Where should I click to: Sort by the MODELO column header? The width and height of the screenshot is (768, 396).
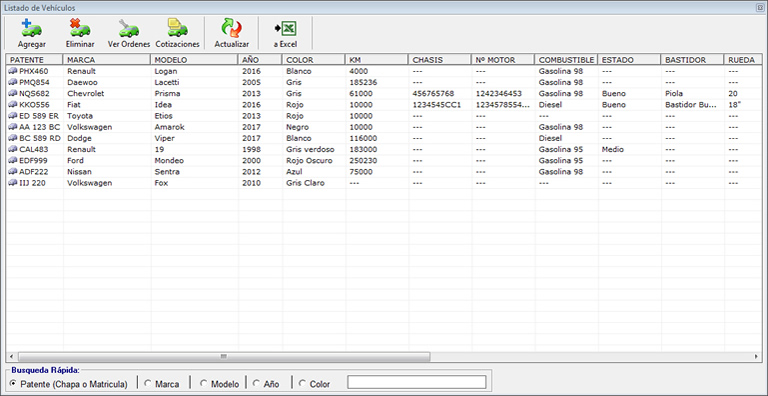(194, 60)
